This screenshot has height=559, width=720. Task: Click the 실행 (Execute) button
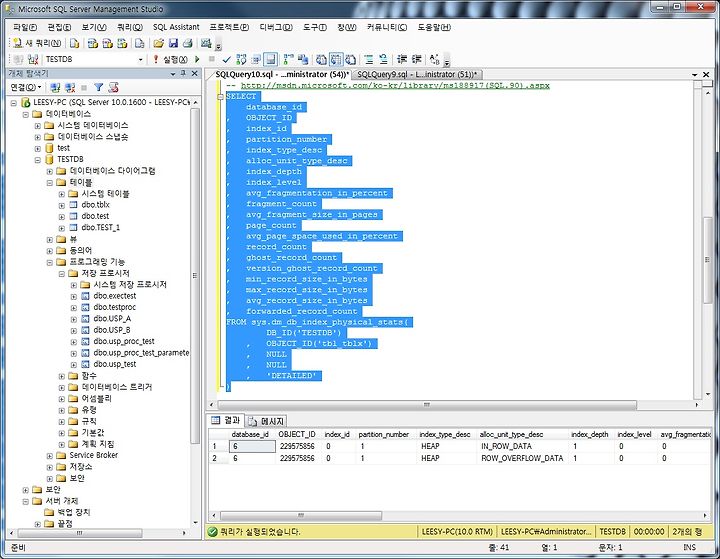click(x=170, y=59)
